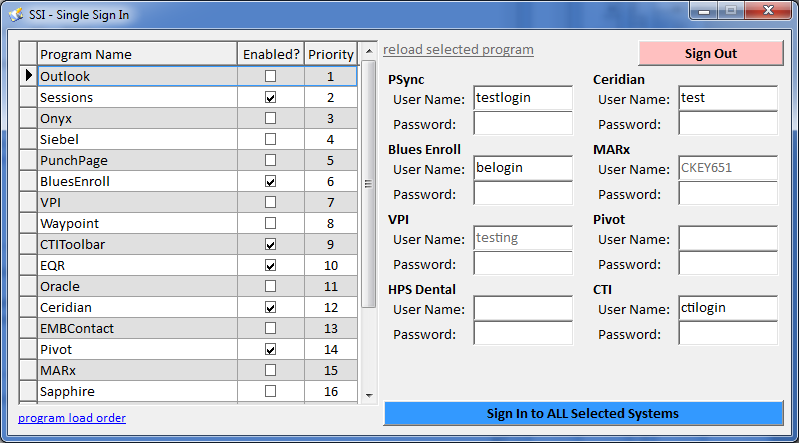Screen dimensions: 799x443
Task: Click the SSI app icon in title bar
Action: (16, 15)
